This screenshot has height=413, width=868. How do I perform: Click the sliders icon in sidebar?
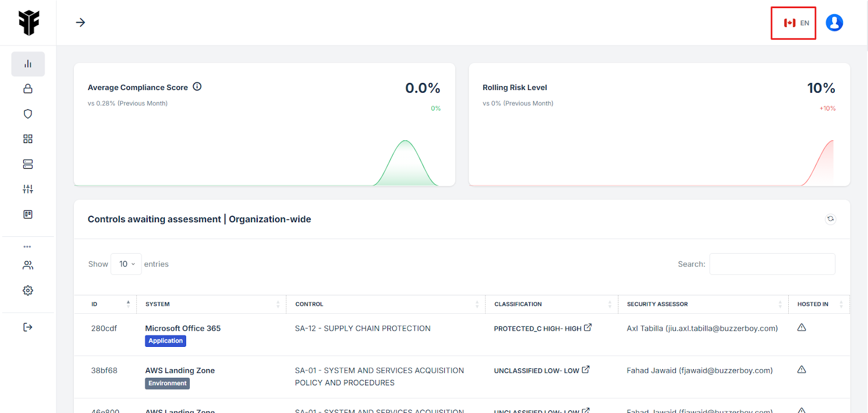28,189
